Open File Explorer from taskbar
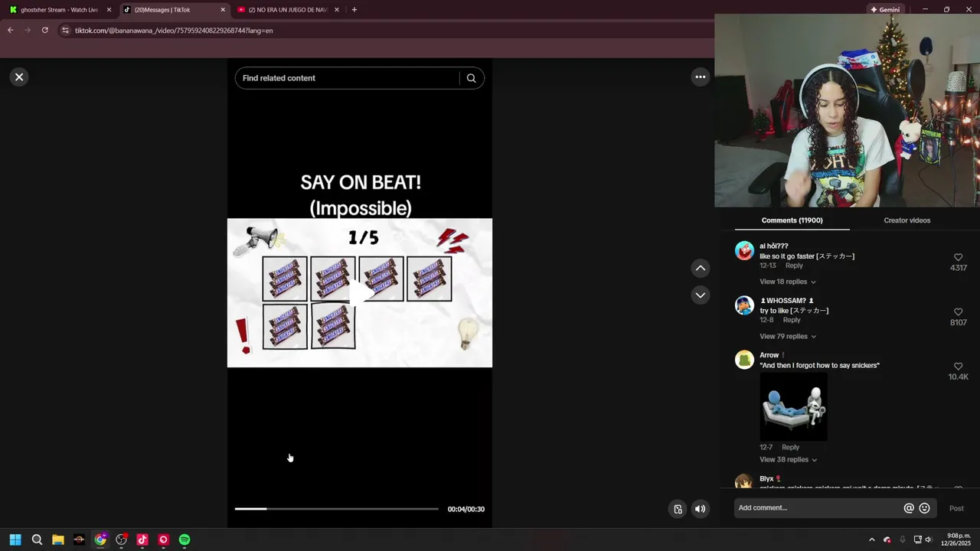Viewport: 980px width, 551px height. pyautogui.click(x=58, y=540)
